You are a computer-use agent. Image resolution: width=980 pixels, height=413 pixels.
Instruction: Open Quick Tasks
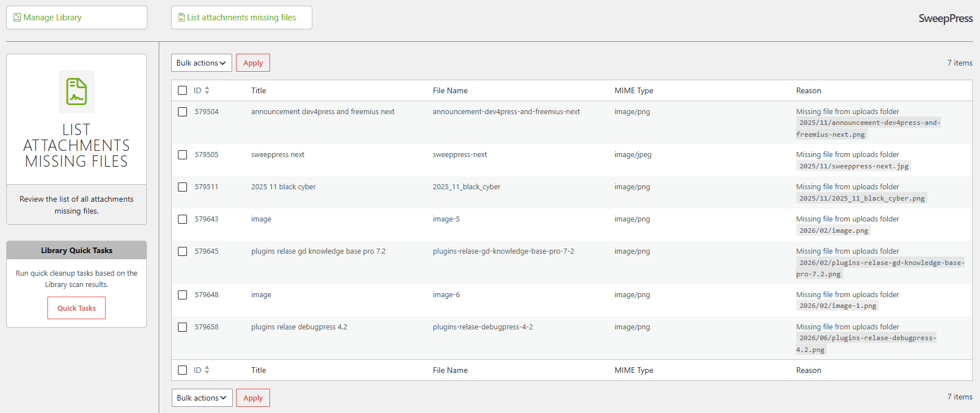pyautogui.click(x=76, y=308)
